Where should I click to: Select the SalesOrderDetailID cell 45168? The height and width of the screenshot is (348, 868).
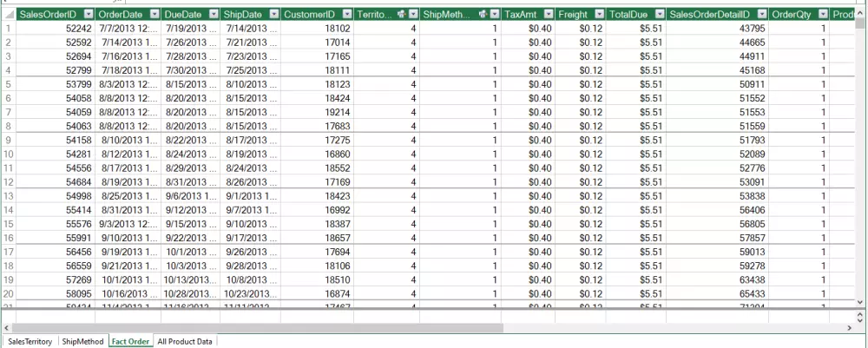[x=717, y=70]
